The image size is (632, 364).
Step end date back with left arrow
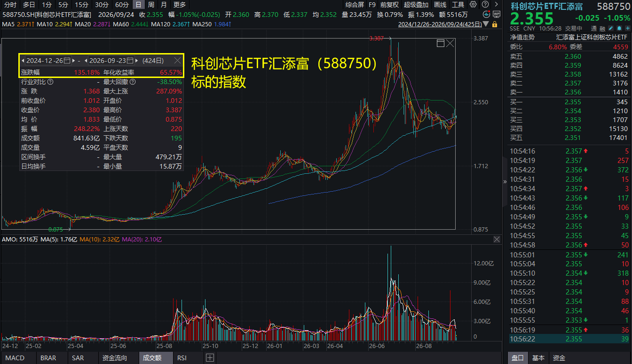[x=86, y=61]
